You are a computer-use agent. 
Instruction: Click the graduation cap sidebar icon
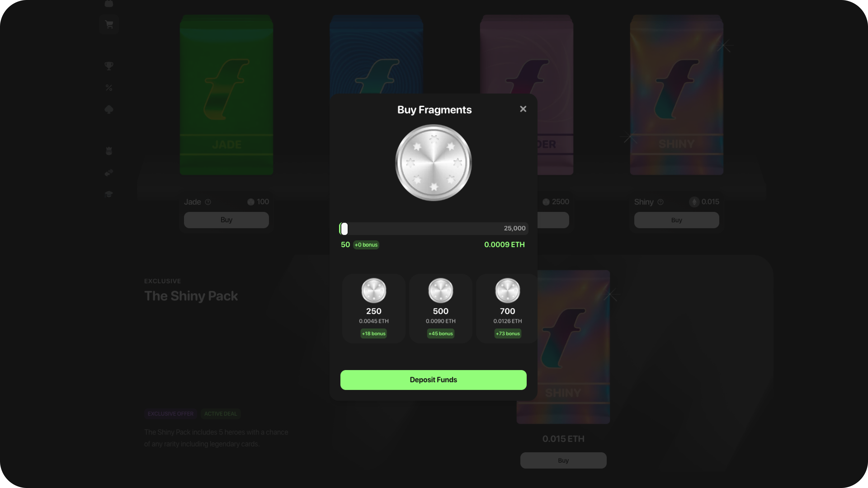(x=109, y=194)
